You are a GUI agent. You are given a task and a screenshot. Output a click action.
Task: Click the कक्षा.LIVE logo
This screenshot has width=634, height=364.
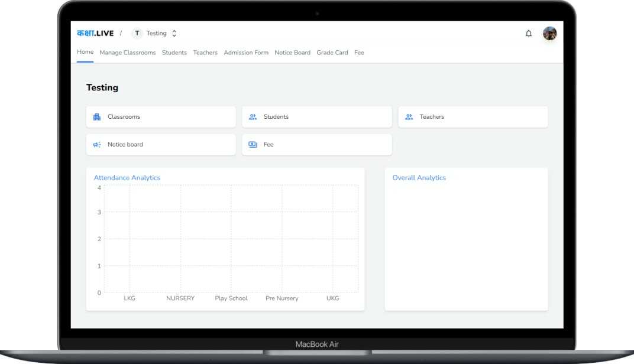pyautogui.click(x=95, y=32)
